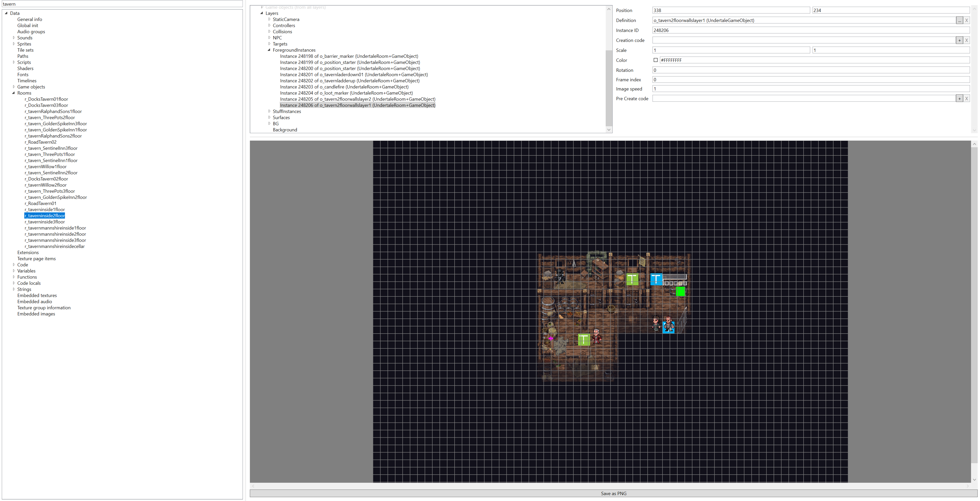Expand the StuffInstances layer
This screenshot has height=501, width=980.
point(269,111)
